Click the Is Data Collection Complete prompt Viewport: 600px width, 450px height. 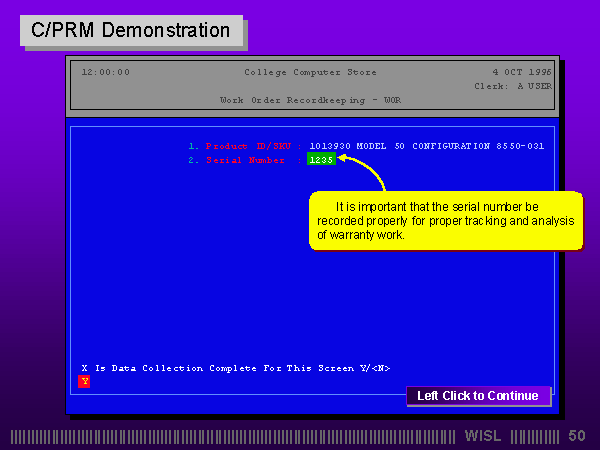[x=242, y=368]
